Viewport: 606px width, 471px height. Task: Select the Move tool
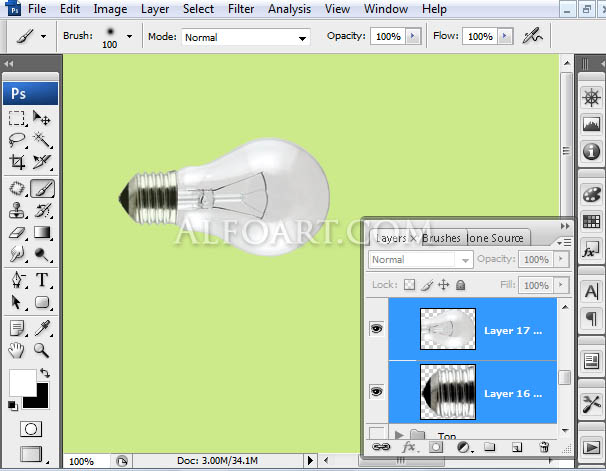point(42,118)
